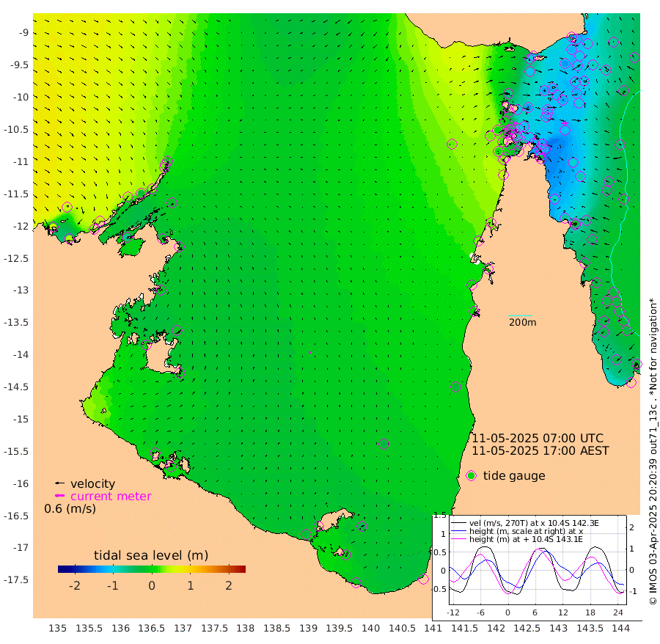This screenshot has height=644, width=660.
Task: Select tide gauge circle near 16.8S 138.95E
Action: [x=307, y=535]
